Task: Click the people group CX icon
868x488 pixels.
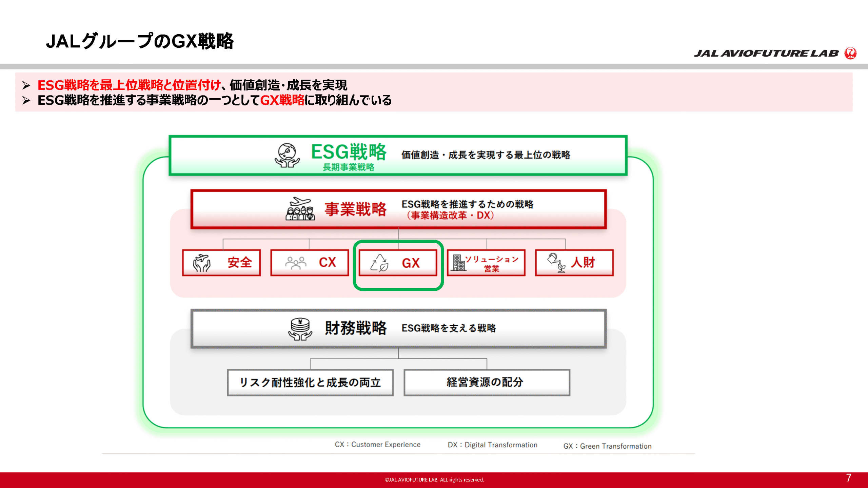Action: click(296, 263)
